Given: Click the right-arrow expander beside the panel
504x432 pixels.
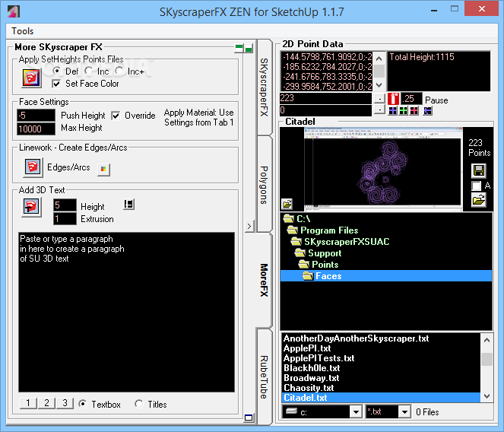Looking at the screenshot, I should pyautogui.click(x=249, y=226).
